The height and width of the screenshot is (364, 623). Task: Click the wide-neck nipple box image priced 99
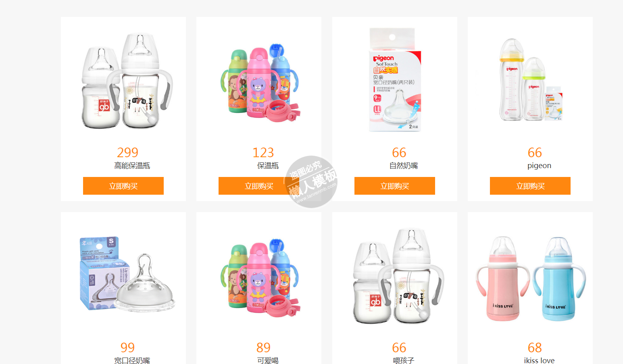(x=127, y=274)
